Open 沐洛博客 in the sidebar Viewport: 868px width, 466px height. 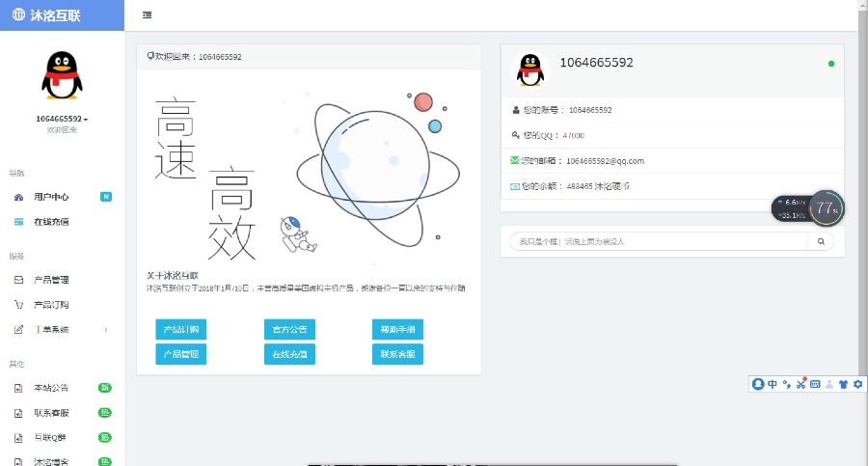click(x=62, y=461)
